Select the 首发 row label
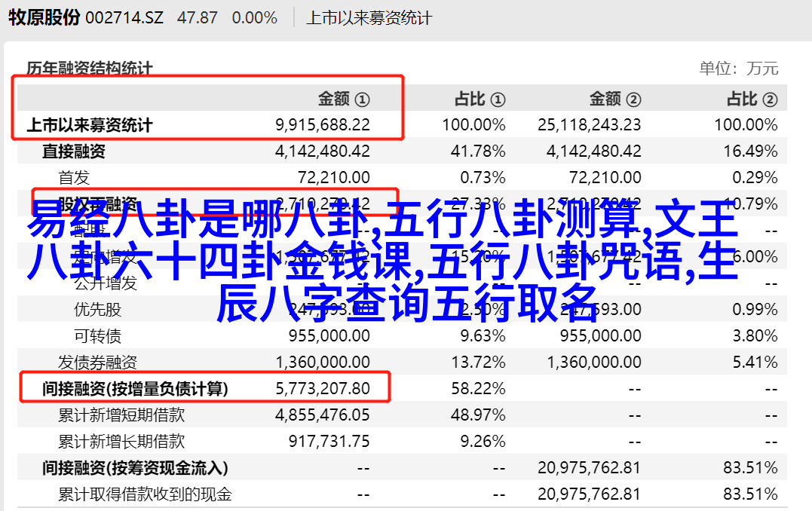 click(x=74, y=178)
